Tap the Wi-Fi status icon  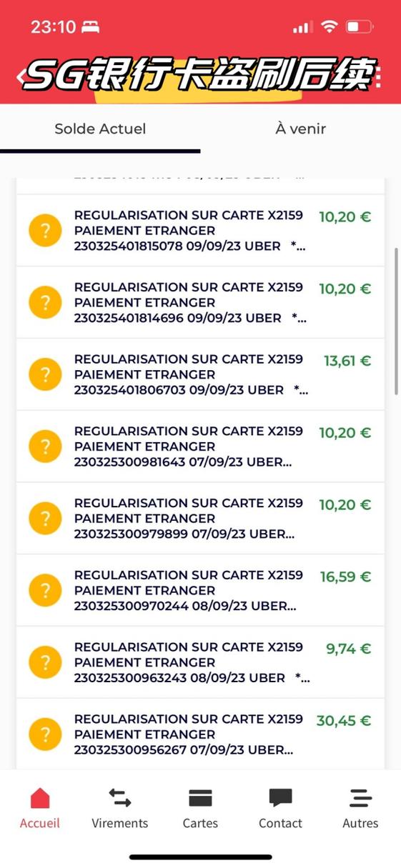click(329, 27)
